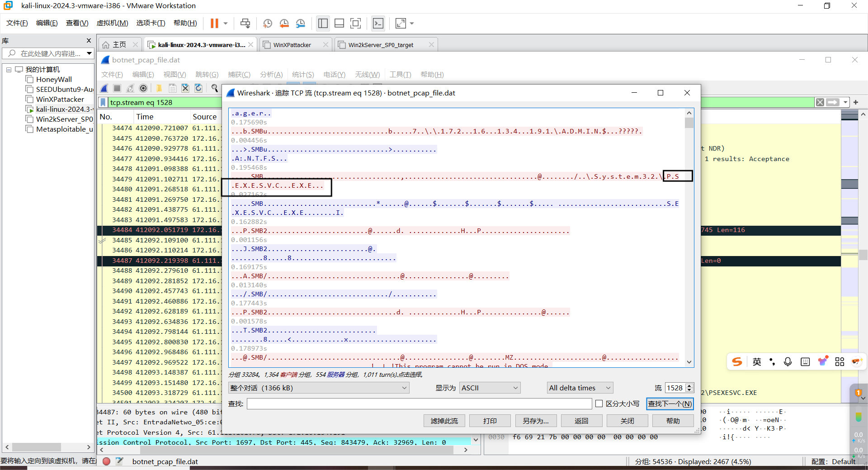Open the 显示为 ASCII format dropdown
Image resolution: width=868 pixels, height=470 pixels.
[490, 388]
